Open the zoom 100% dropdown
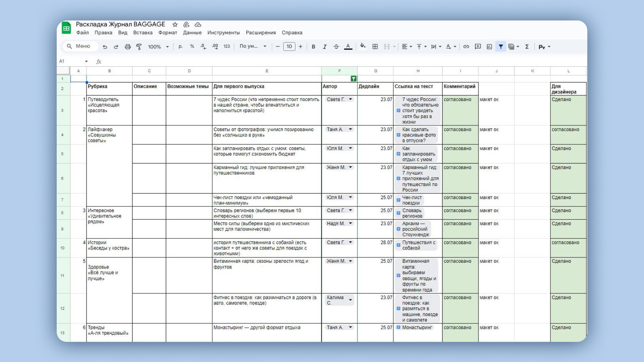This screenshot has height=362, width=644. tap(158, 47)
